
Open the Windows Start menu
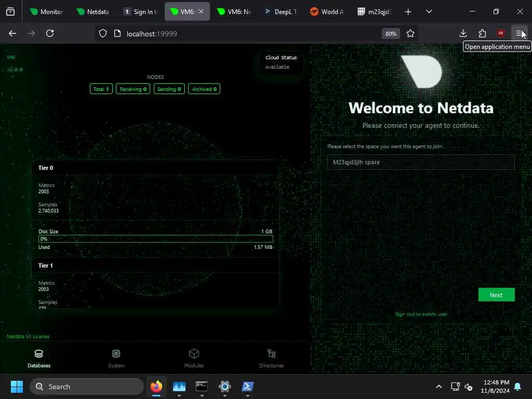tap(17, 387)
